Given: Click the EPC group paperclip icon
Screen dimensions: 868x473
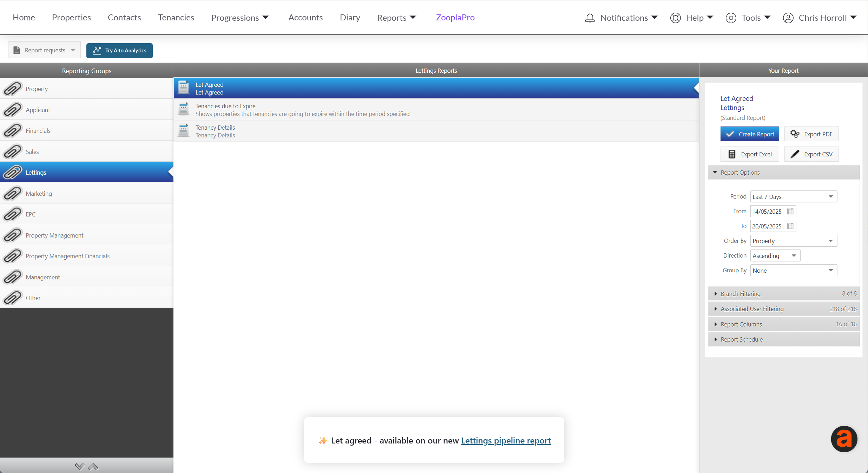Looking at the screenshot, I should [x=13, y=214].
